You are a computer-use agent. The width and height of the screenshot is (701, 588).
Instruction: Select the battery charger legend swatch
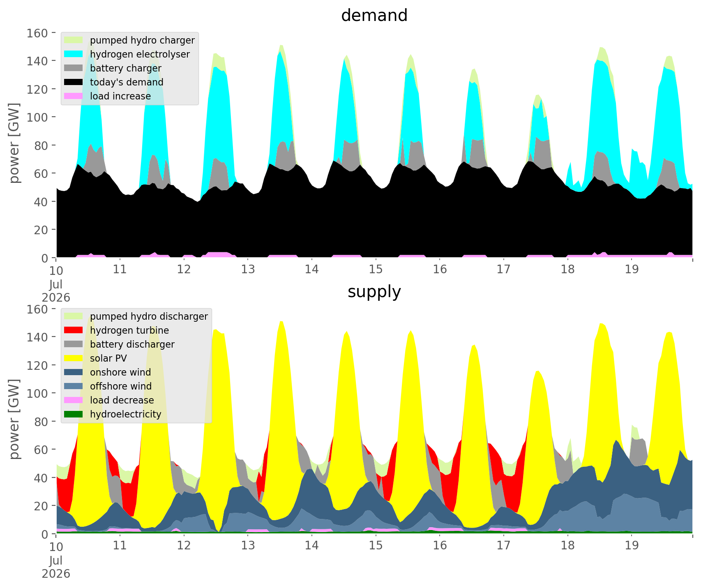(x=74, y=68)
